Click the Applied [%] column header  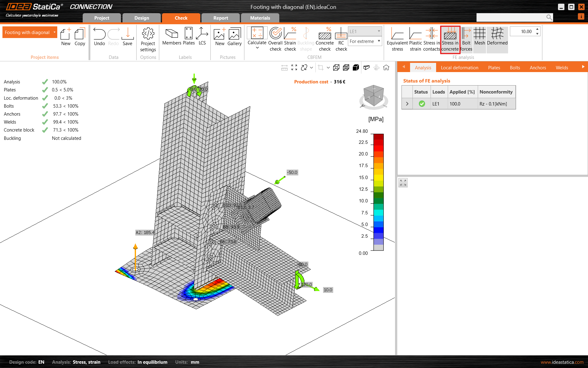462,92
